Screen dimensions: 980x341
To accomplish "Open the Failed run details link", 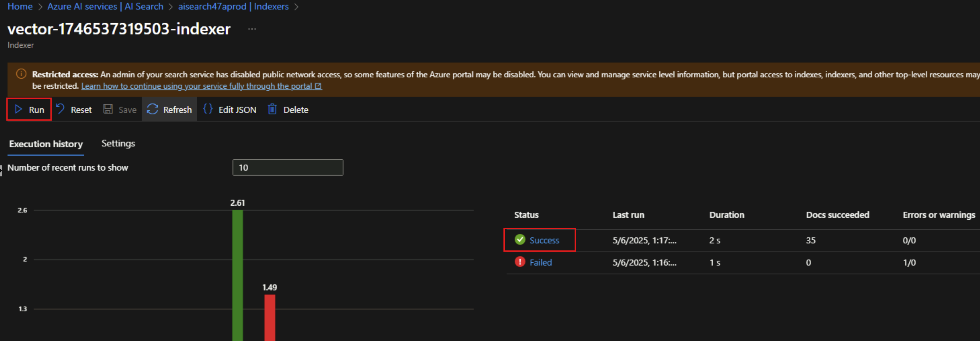I will tap(541, 262).
